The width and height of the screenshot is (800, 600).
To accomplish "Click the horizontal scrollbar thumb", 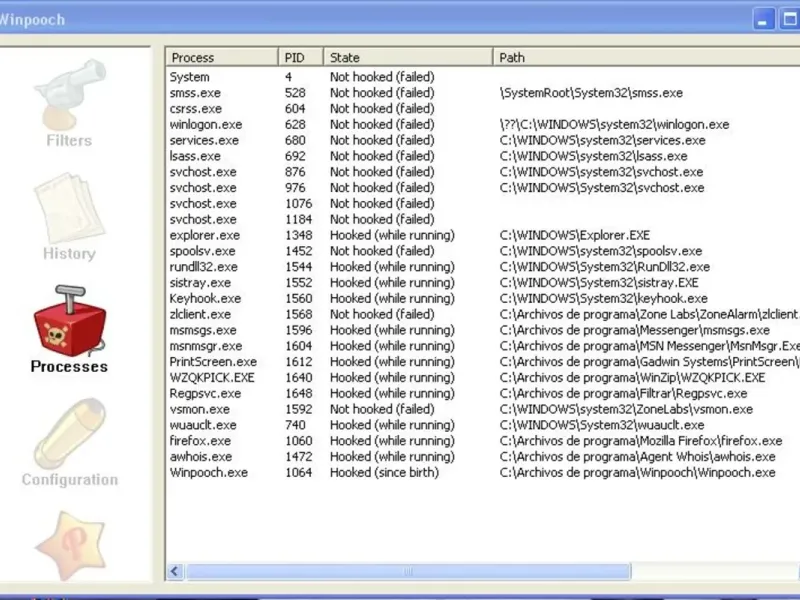I will point(408,571).
